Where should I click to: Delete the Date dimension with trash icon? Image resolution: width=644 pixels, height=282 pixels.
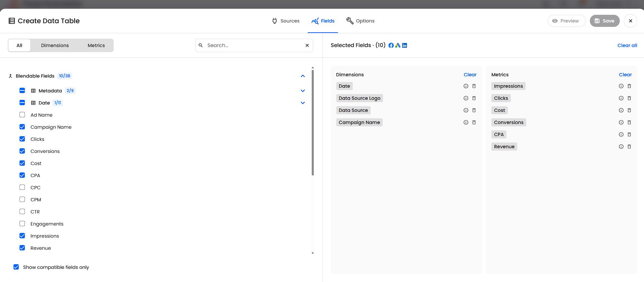coord(474,86)
